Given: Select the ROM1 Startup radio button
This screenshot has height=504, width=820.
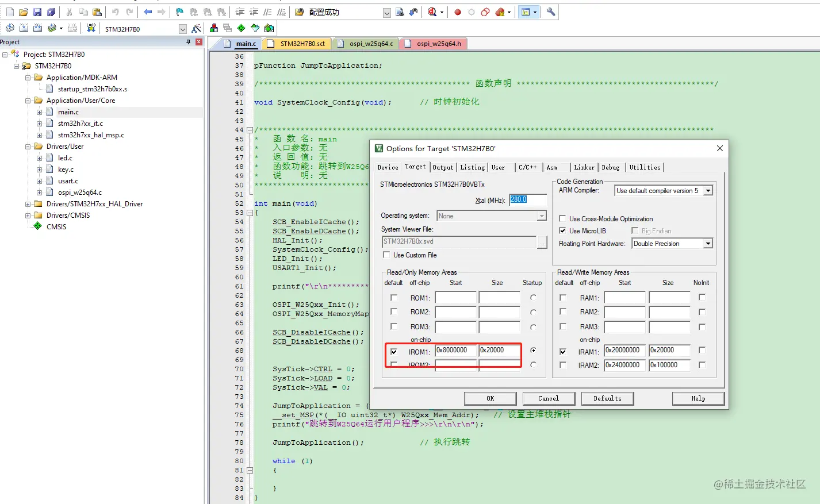Looking at the screenshot, I should click(x=534, y=298).
